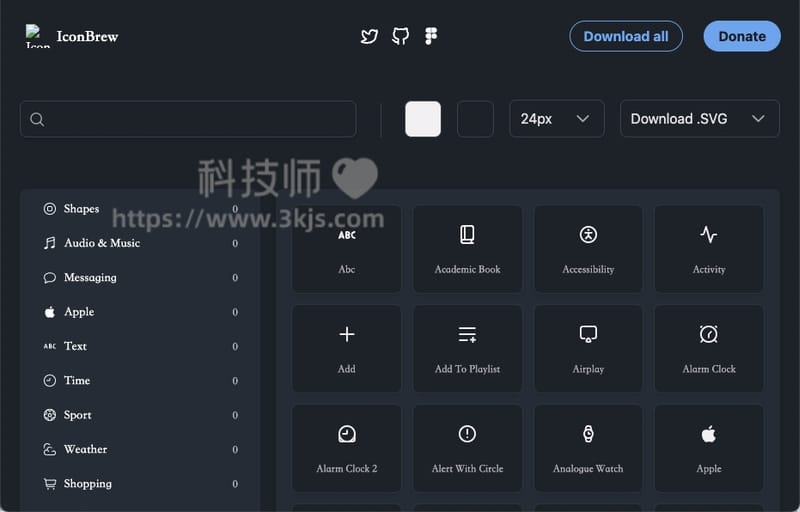Click the Donate button
Screen dimensions: 800x512
point(742,36)
